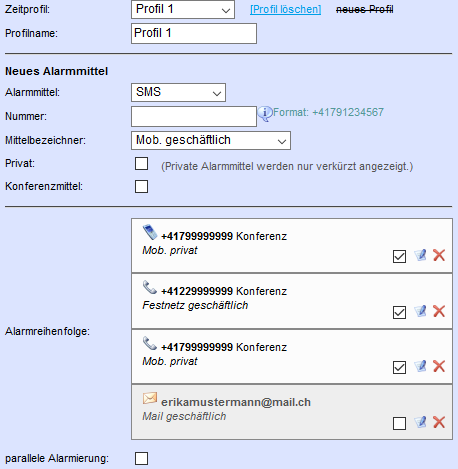Click the info icon beside Nummer field
This screenshot has width=458, height=469.
pyautogui.click(x=265, y=114)
